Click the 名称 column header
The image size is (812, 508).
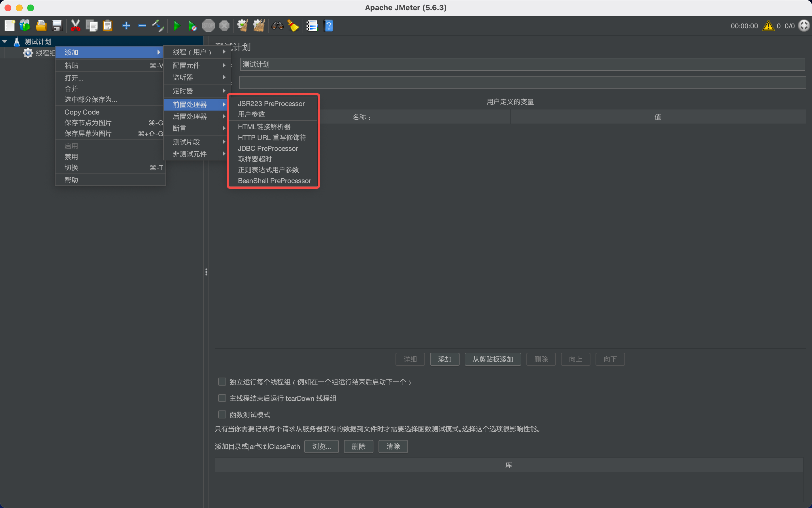pyautogui.click(x=362, y=117)
